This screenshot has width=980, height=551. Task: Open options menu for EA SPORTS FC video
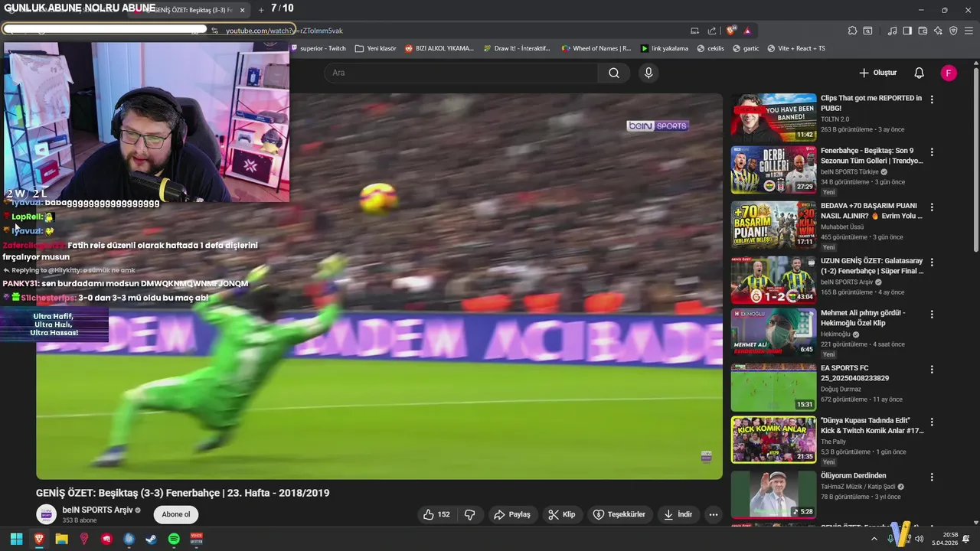932,370
